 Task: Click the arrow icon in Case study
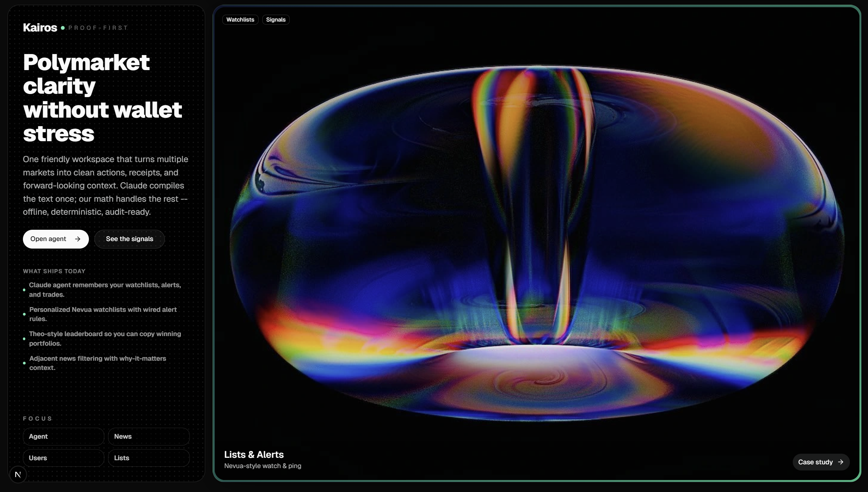(841, 462)
